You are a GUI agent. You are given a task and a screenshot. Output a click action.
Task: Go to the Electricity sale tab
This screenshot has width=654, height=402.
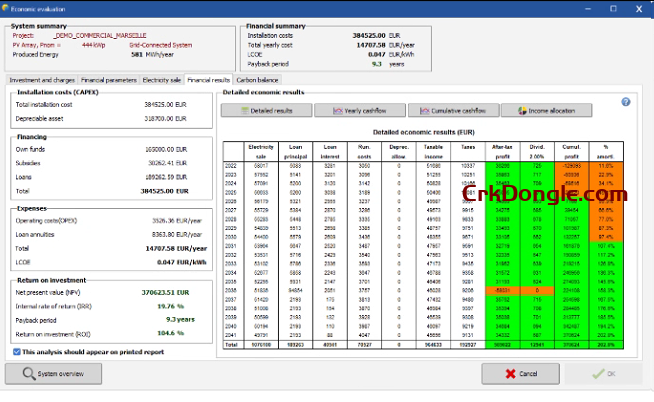point(162,79)
